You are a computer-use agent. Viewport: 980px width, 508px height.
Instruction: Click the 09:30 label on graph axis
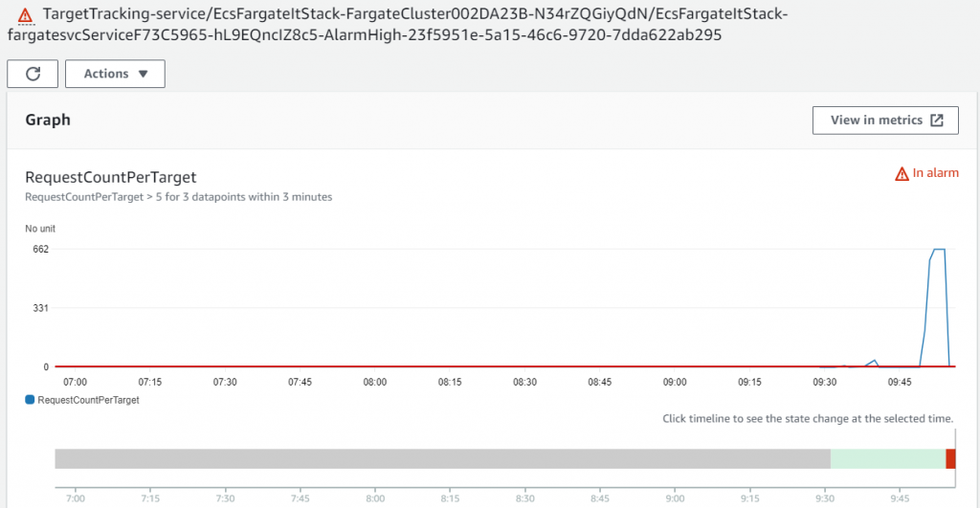pyautogui.click(x=824, y=382)
